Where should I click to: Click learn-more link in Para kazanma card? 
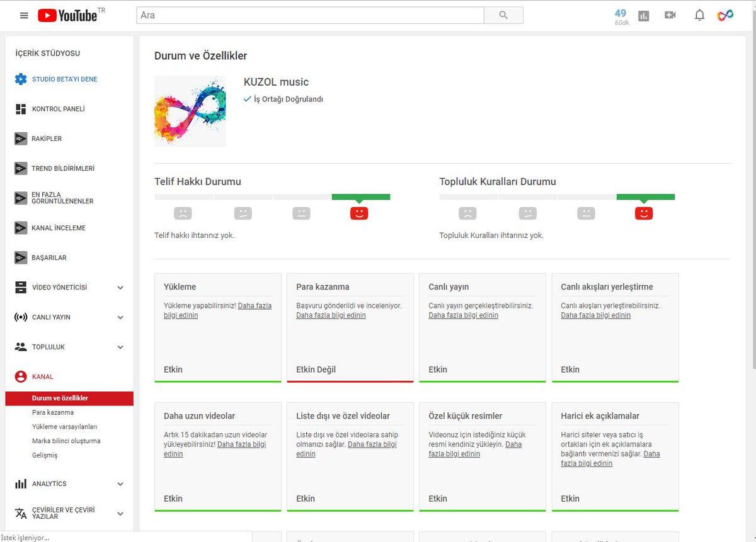(x=331, y=315)
